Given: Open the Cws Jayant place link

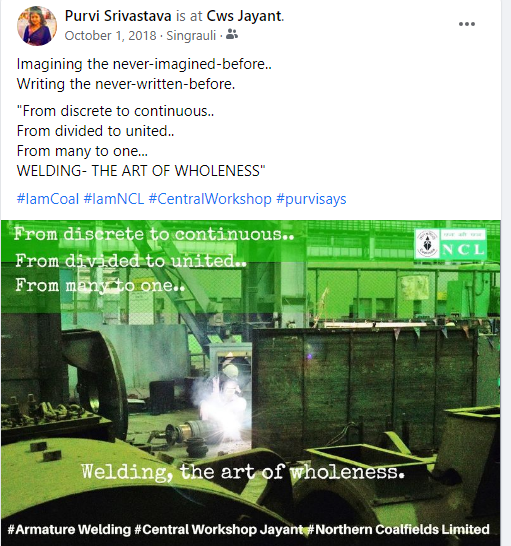Looking at the screenshot, I should [244, 16].
